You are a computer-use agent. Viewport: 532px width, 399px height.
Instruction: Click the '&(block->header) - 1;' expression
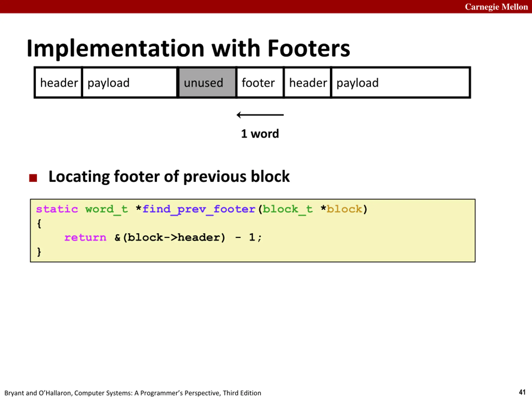coord(188,238)
